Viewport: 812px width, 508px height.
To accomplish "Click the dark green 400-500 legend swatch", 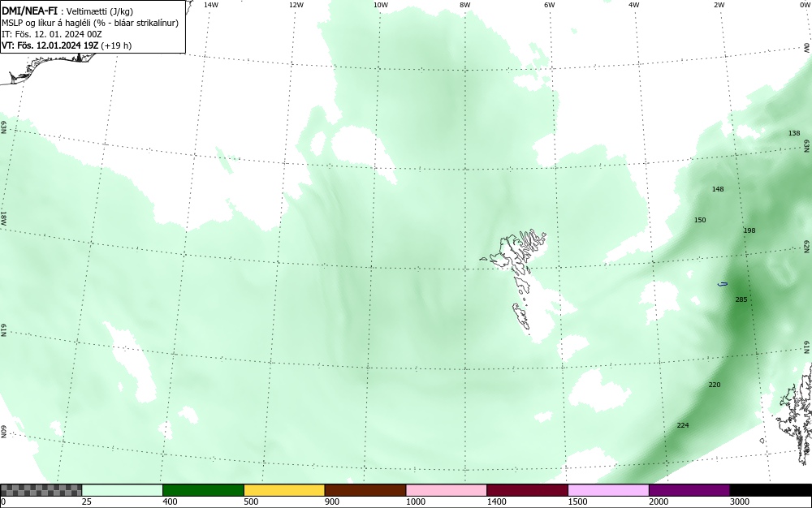I will point(203,490).
